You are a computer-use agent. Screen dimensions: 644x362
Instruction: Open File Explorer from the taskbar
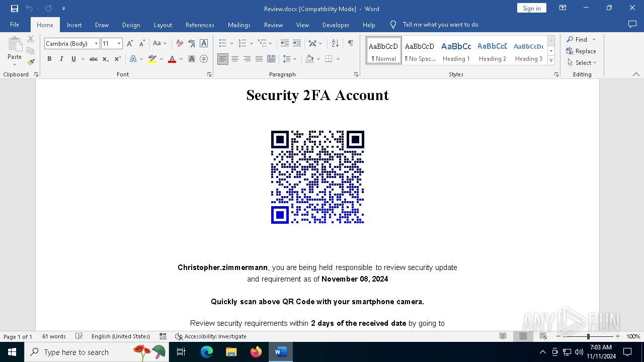(x=231, y=352)
